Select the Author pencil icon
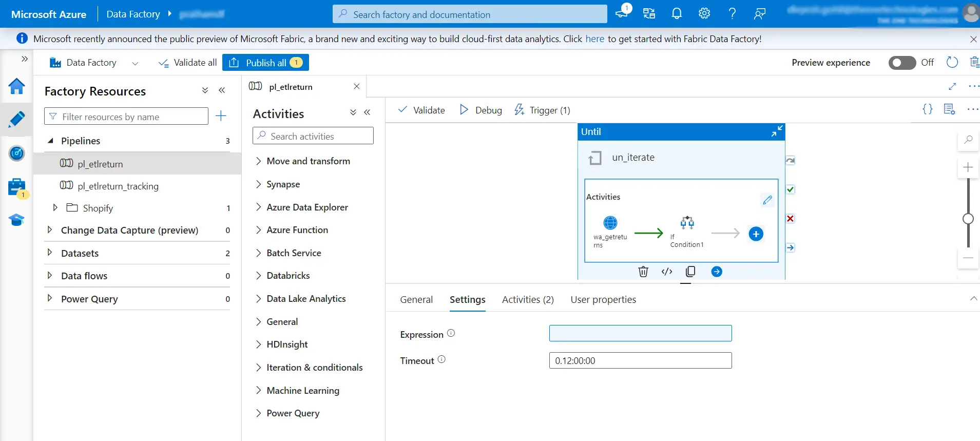 [x=16, y=120]
